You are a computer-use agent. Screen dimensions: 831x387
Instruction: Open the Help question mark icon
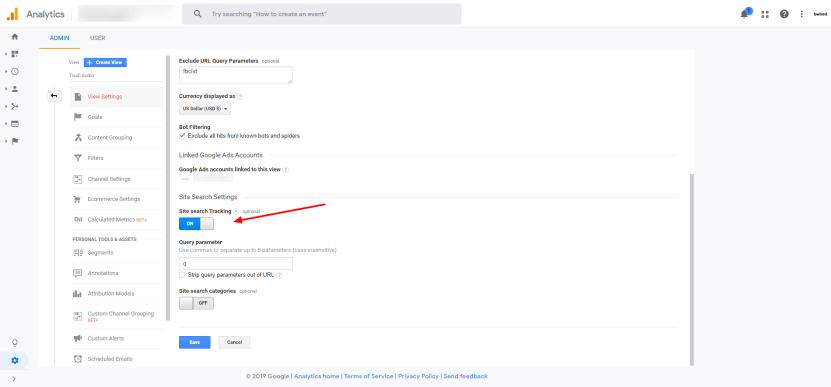pyautogui.click(x=784, y=14)
